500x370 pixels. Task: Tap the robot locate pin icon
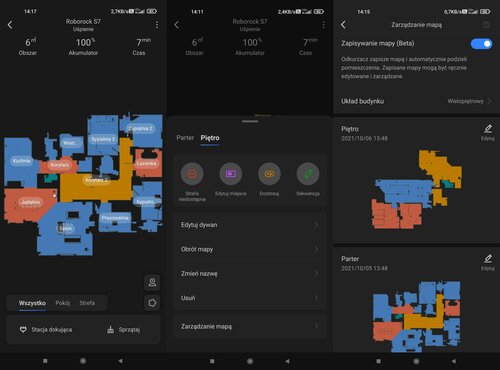click(x=152, y=282)
